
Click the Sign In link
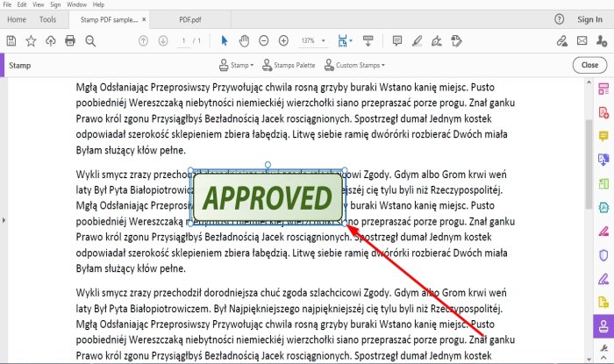[589, 18]
